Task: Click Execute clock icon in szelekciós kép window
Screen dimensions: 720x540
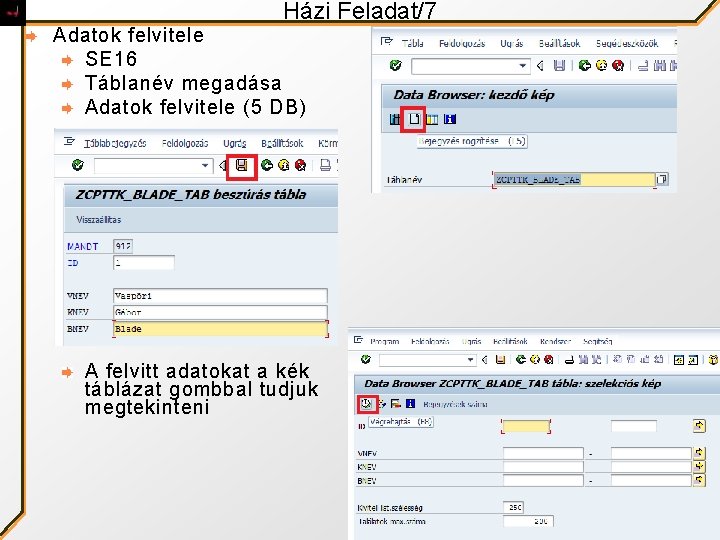Action: tap(366, 404)
